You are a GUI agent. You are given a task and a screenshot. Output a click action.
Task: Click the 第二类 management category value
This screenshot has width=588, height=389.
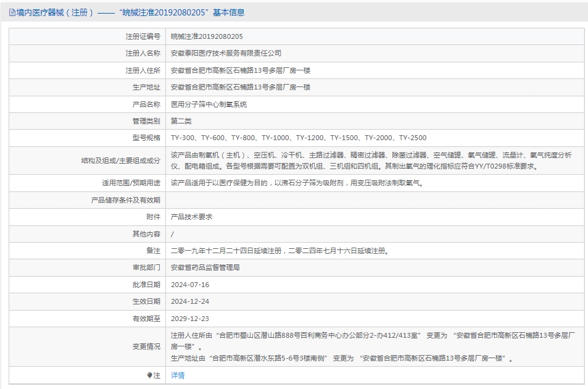[181, 121]
